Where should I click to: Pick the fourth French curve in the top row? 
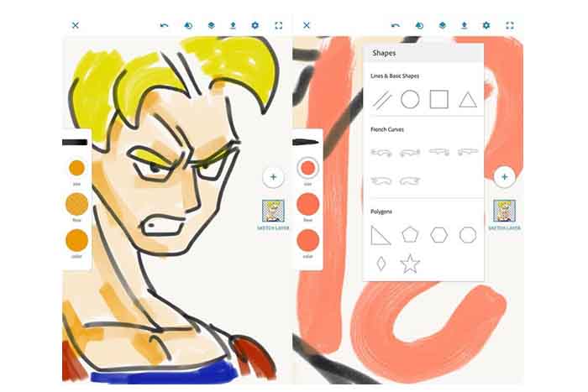(468, 152)
